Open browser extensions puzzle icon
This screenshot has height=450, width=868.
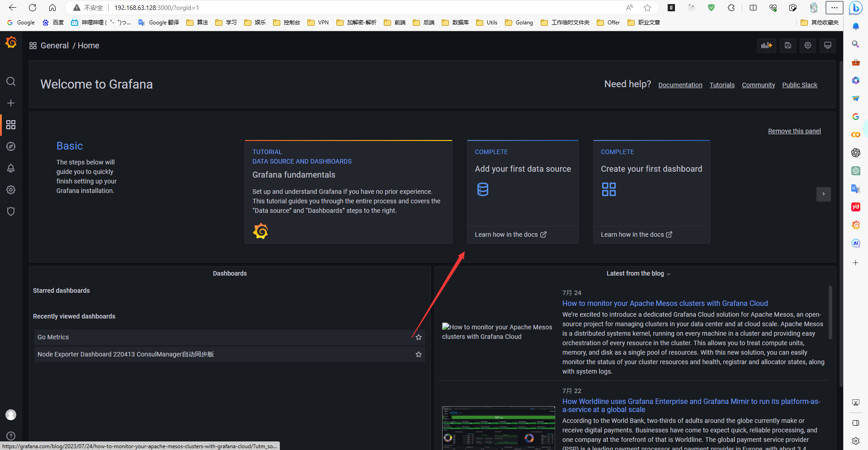coord(731,8)
